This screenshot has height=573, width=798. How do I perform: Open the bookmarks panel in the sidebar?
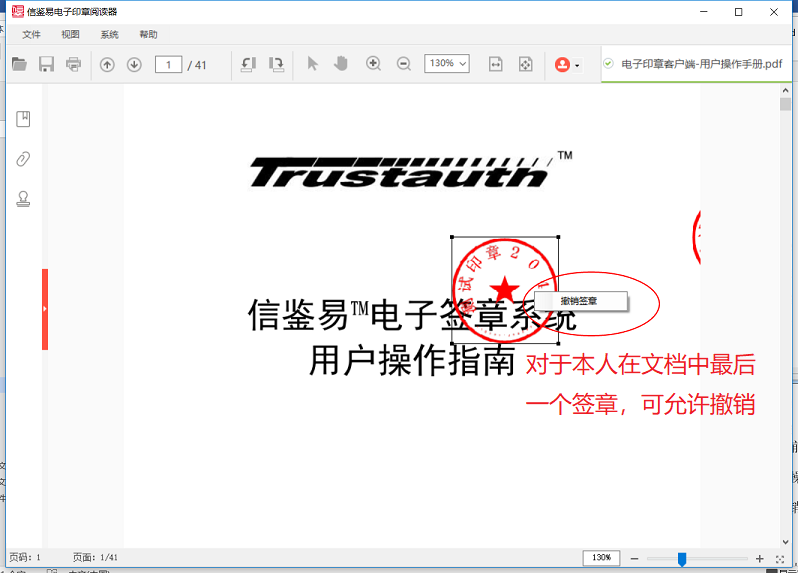click(x=23, y=119)
